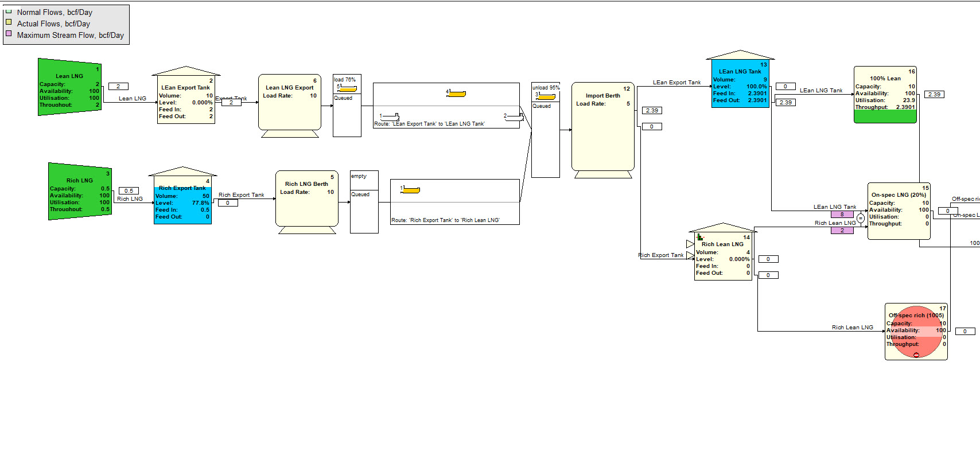The height and width of the screenshot is (467, 980).
Task: Select the green Lean LNG source block
Action: point(69,87)
